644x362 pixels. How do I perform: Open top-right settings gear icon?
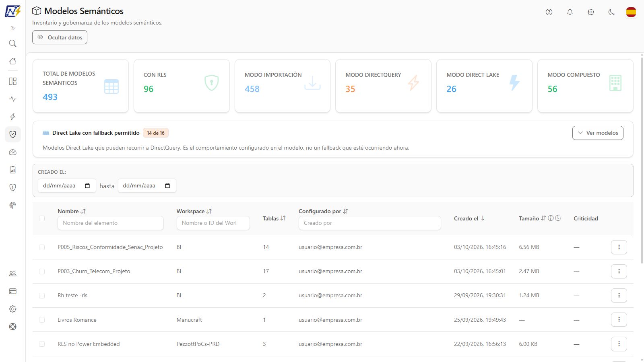pyautogui.click(x=591, y=12)
